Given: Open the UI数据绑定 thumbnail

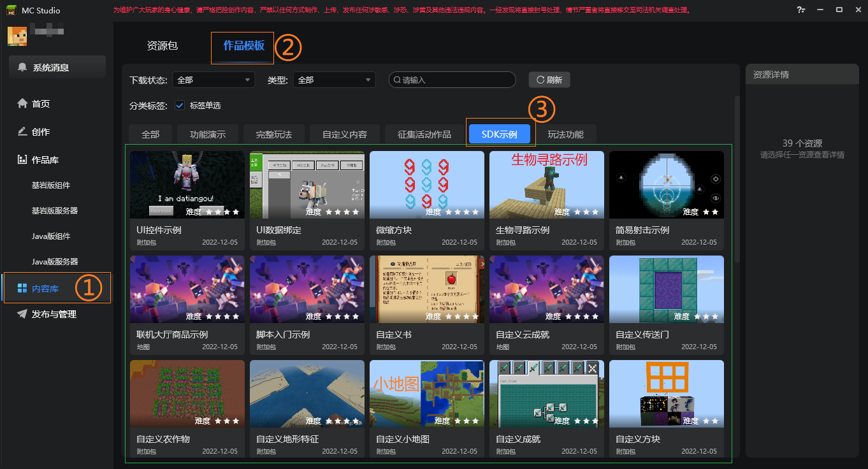Looking at the screenshot, I should click(x=307, y=185).
